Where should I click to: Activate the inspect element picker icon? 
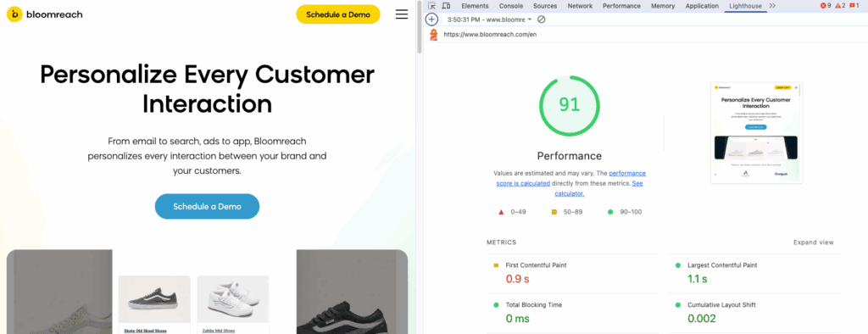[431, 6]
